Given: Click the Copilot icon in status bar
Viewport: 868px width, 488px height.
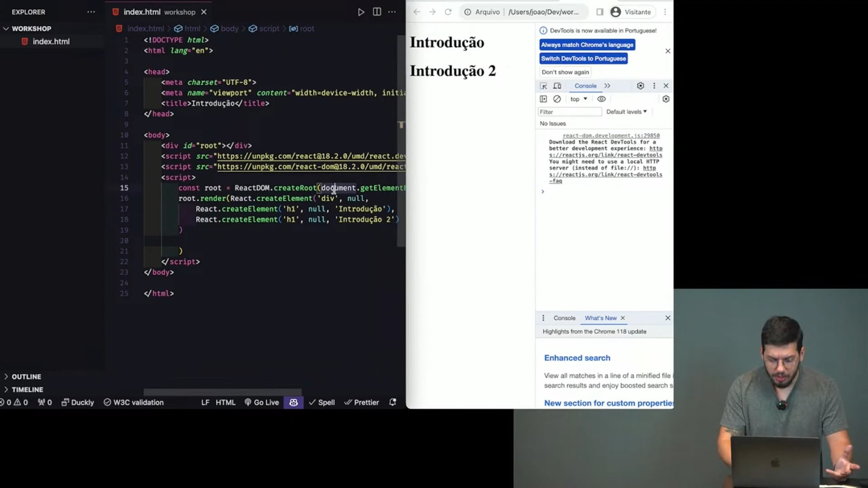Looking at the screenshot, I should tap(293, 402).
